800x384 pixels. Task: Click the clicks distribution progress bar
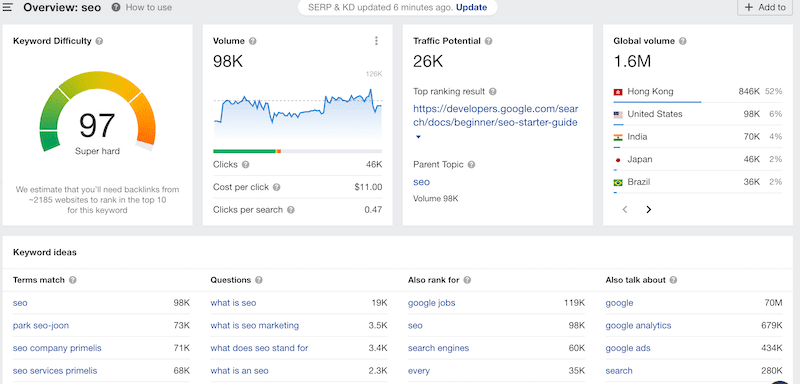[x=297, y=151]
